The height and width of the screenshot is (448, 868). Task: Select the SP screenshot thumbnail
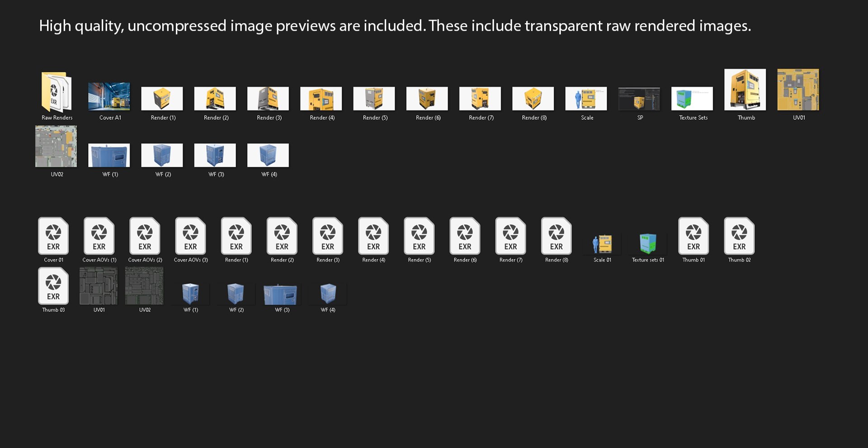click(639, 99)
